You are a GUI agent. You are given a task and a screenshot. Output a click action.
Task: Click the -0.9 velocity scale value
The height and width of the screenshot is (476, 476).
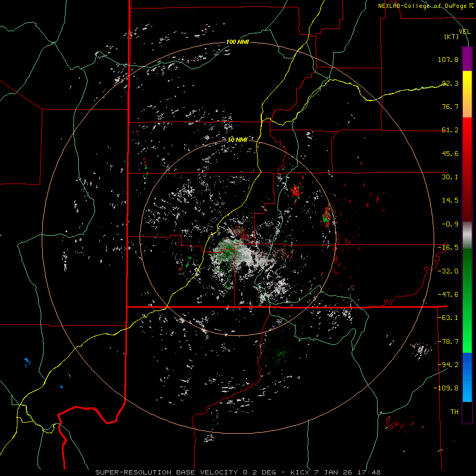tap(450, 224)
